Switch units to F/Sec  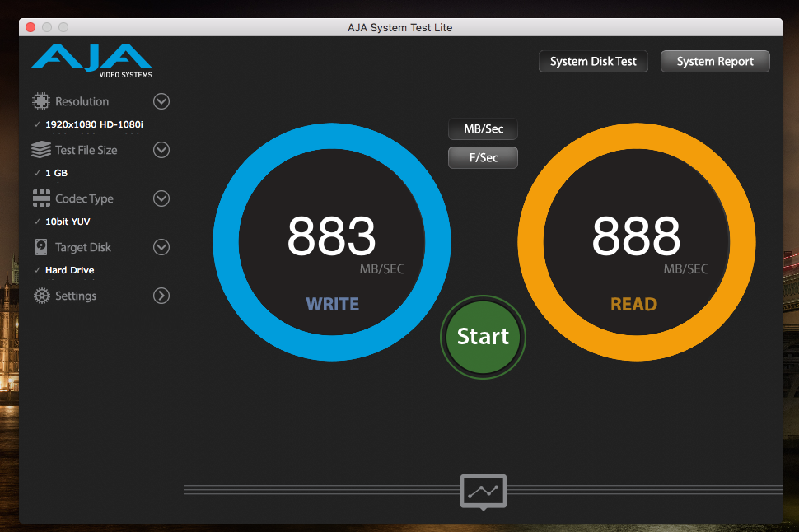pos(483,158)
